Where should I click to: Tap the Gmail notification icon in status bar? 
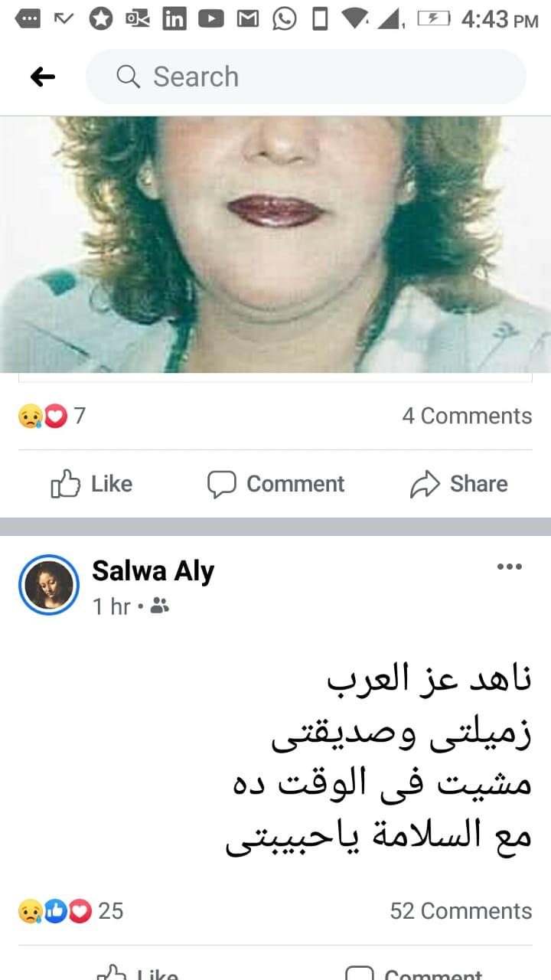pos(247,18)
